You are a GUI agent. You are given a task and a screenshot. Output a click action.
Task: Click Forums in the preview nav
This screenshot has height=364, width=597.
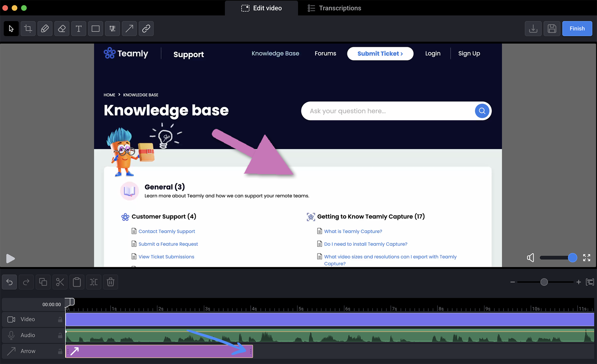point(325,53)
